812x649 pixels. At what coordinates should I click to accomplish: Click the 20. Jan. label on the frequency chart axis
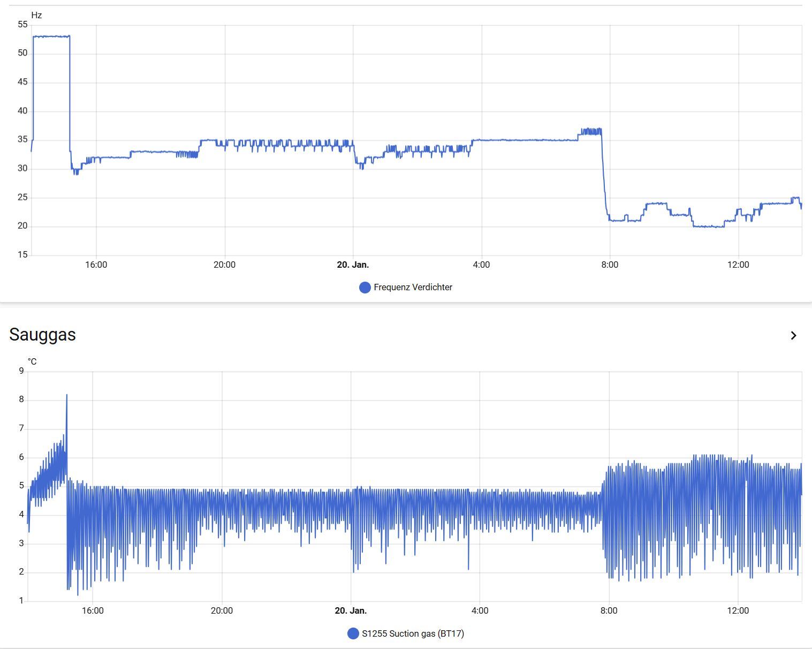[353, 265]
